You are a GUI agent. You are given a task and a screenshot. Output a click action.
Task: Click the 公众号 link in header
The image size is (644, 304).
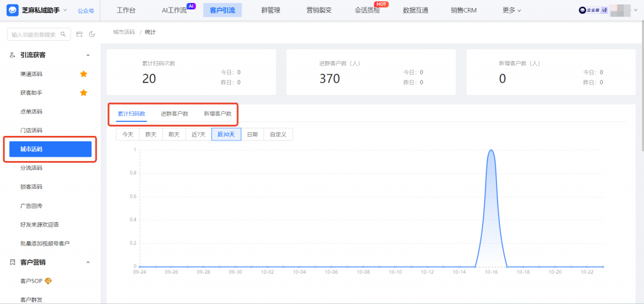click(x=86, y=11)
